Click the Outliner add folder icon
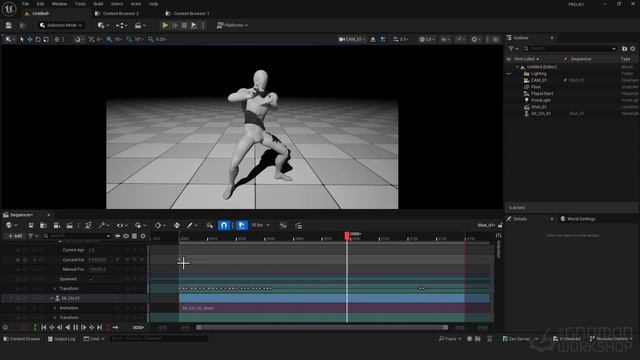 (624, 49)
